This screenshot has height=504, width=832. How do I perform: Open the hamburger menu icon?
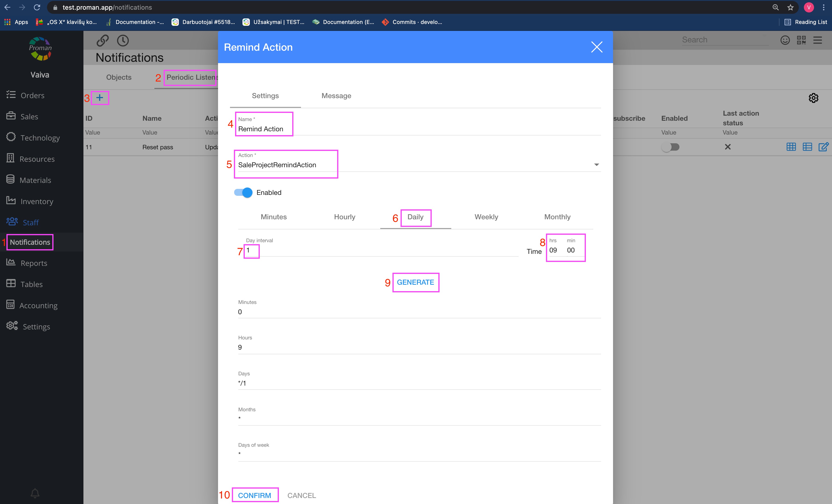point(817,40)
